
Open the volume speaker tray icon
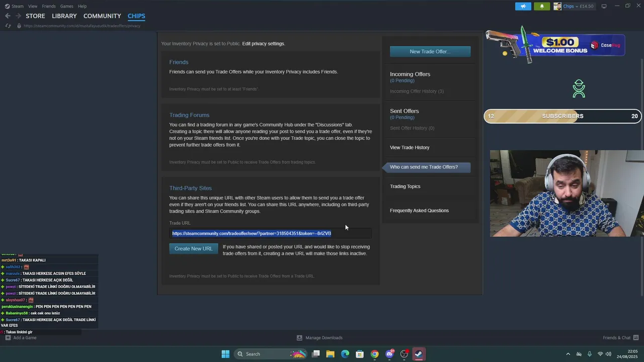[608, 354]
